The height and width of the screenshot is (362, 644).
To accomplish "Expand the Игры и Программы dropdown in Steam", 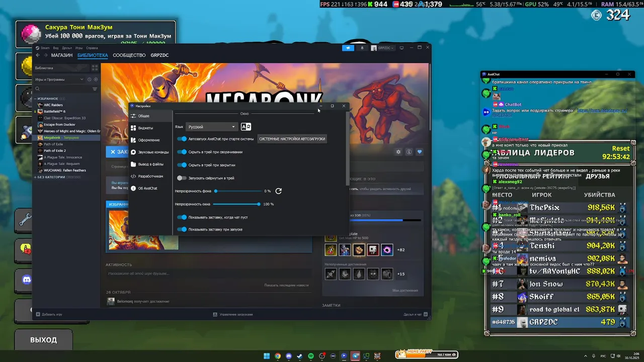I will tap(59, 79).
